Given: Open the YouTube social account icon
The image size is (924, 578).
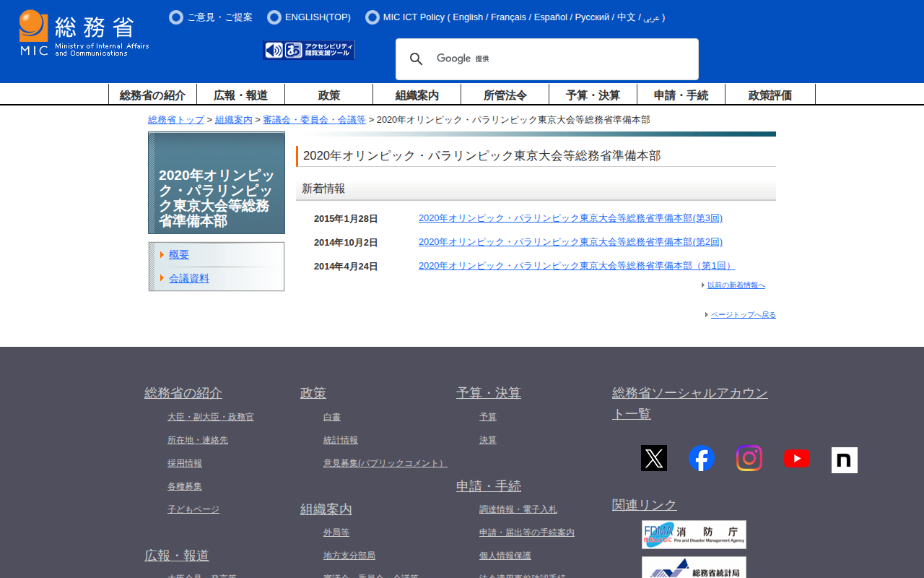Looking at the screenshot, I should [x=797, y=458].
